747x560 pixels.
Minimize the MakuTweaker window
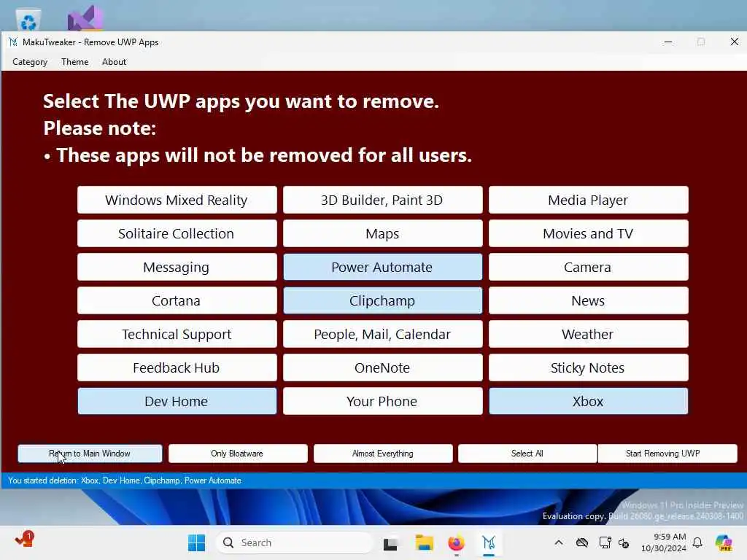tap(668, 42)
